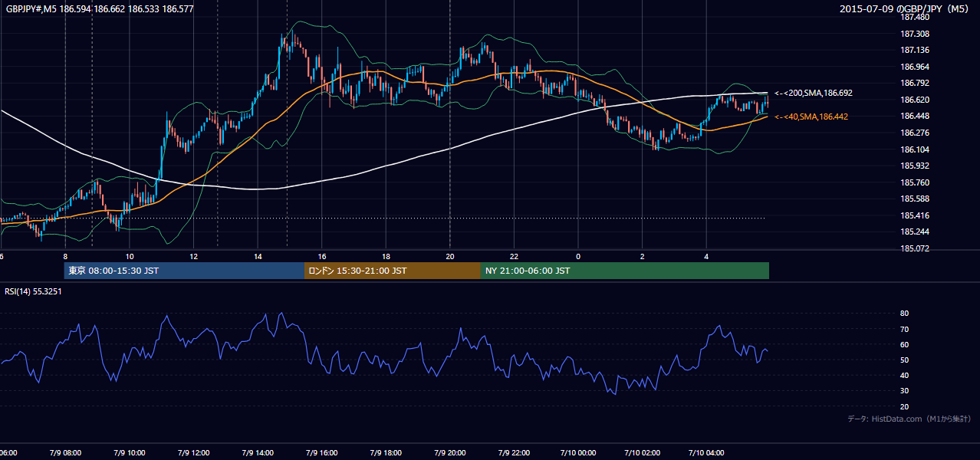980x460 pixels.
Task: Click hour label 10 on price chart axis
Action: 130,257
